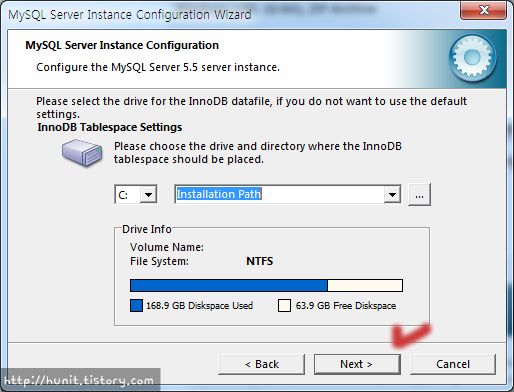Click the hard drive icon

[x=82, y=153]
